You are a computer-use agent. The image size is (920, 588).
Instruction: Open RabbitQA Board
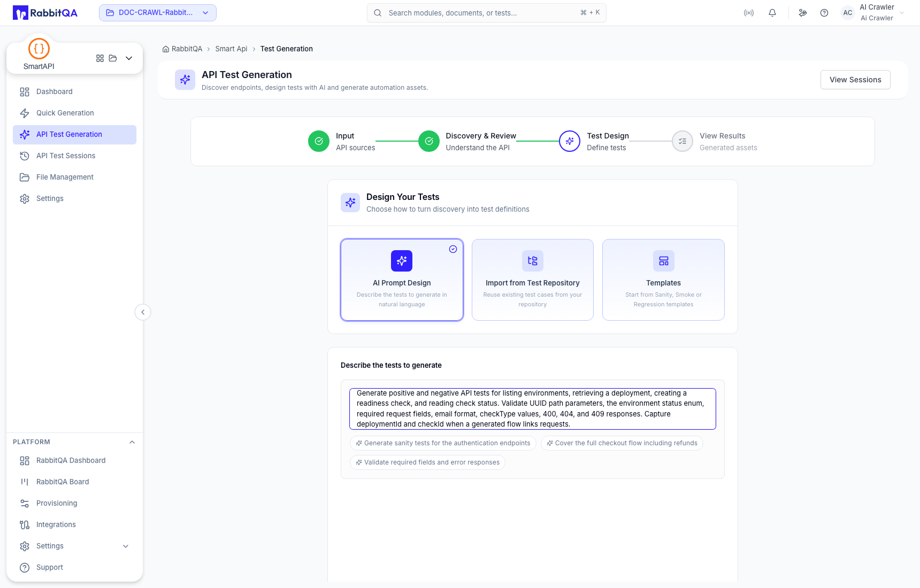(x=74, y=482)
